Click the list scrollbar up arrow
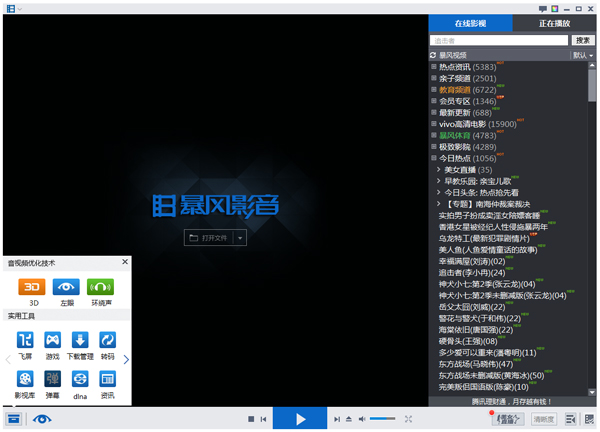 click(592, 65)
